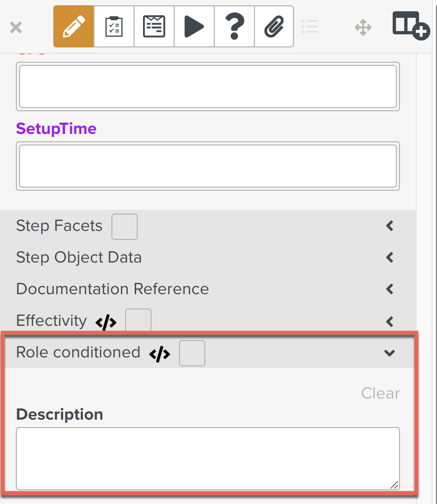Click the paperclip attachments icon
The image size is (437, 504).
[x=274, y=27]
